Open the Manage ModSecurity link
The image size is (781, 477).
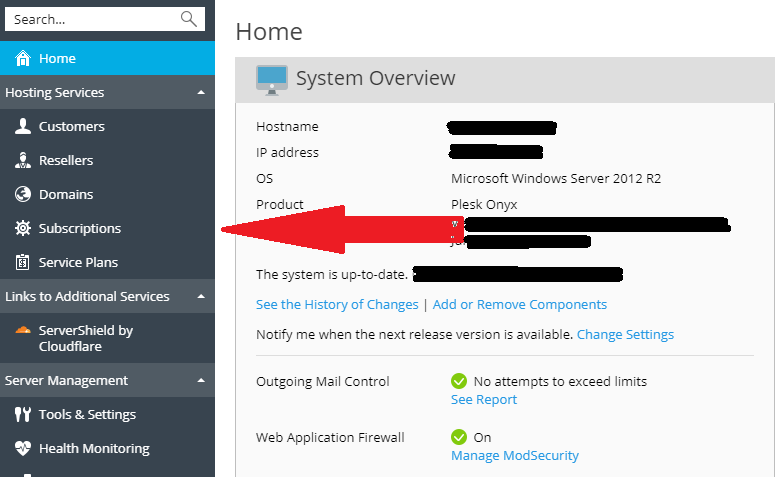click(x=515, y=455)
